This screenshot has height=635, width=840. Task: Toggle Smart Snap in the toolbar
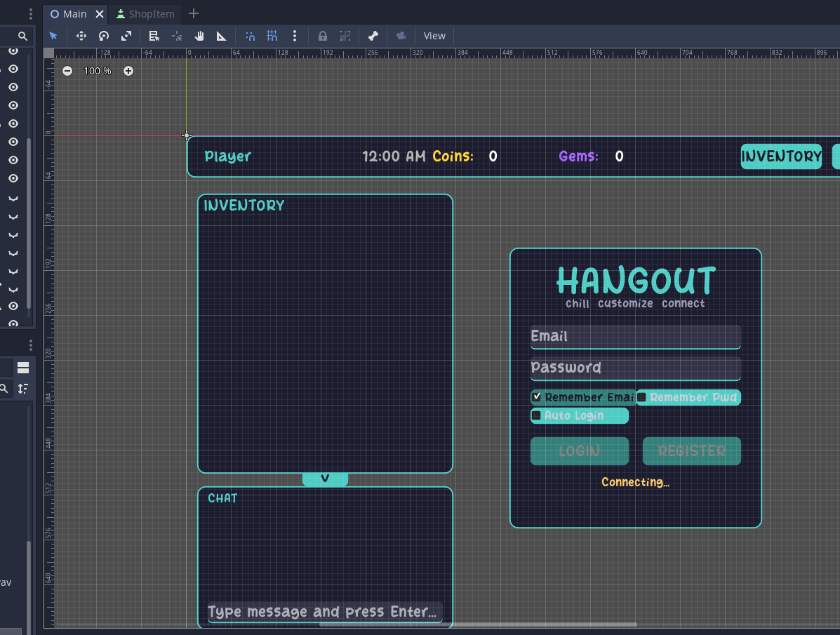coord(251,36)
